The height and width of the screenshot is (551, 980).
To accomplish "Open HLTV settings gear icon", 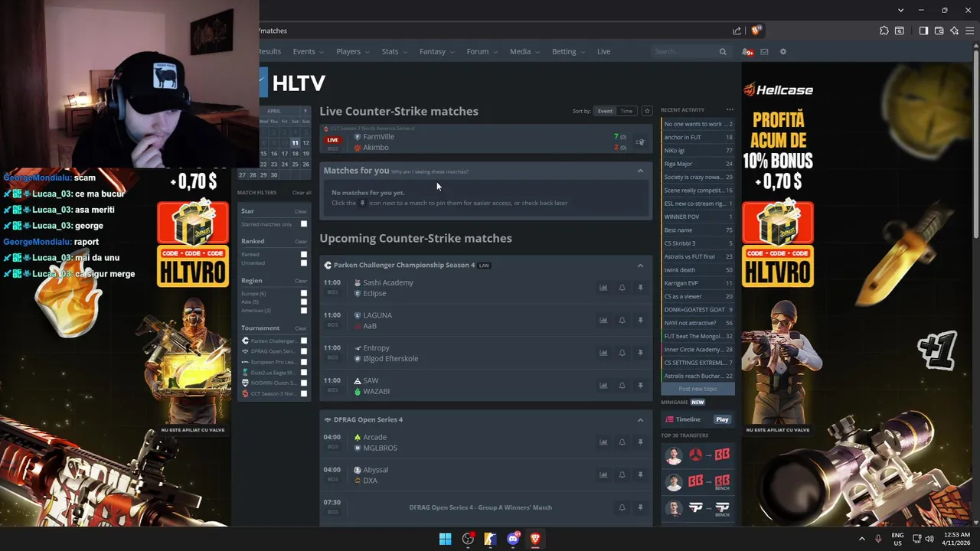I will (x=782, y=52).
